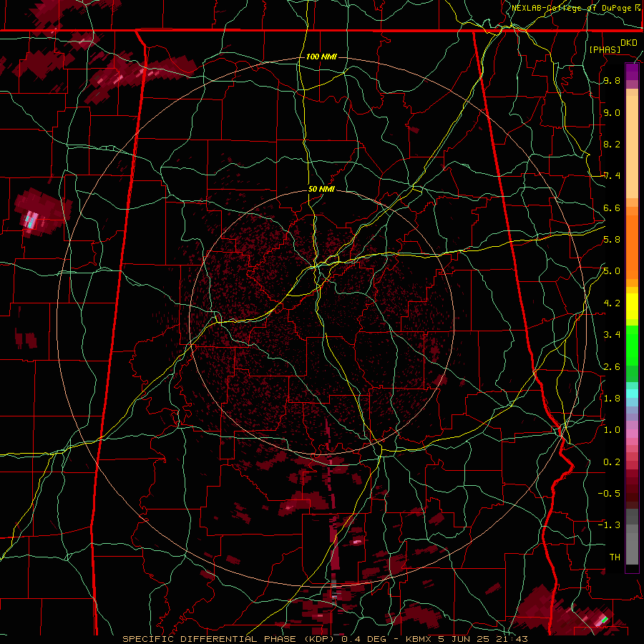The width and height of the screenshot is (644, 644).
Task: Click the 9.8 value on the scale
Action: tap(612, 81)
